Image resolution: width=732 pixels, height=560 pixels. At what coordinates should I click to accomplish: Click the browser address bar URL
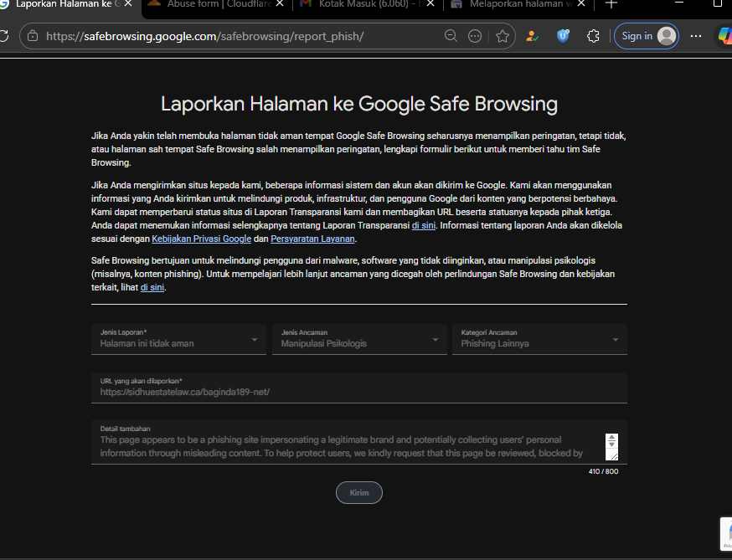coord(204,36)
